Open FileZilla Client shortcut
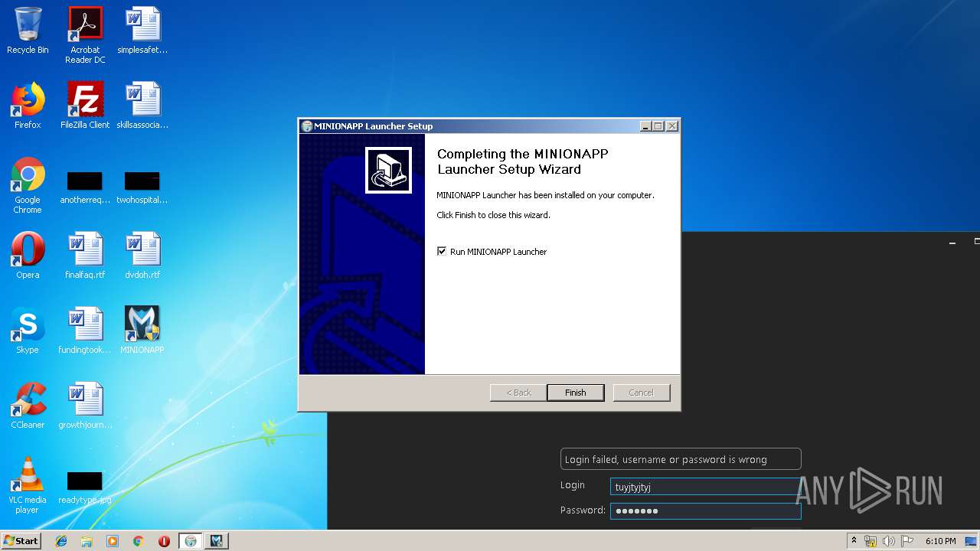Viewport: 980px width, 551px height. tap(85, 106)
